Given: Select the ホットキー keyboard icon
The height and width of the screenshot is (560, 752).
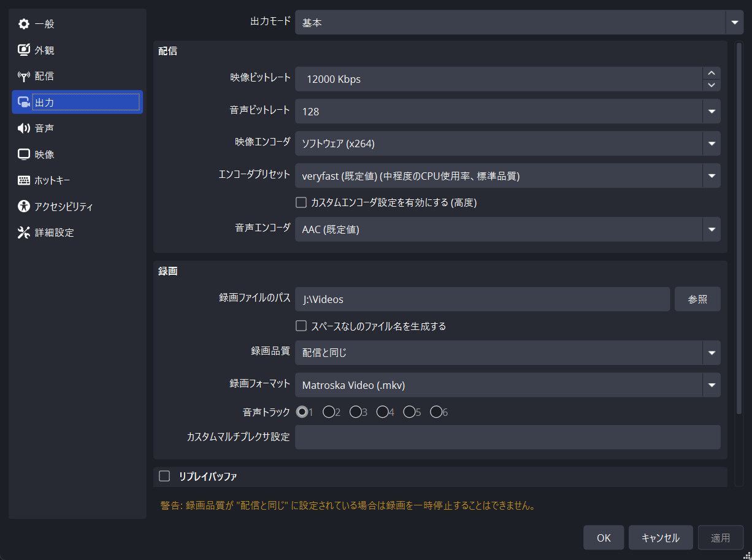Looking at the screenshot, I should coord(24,180).
